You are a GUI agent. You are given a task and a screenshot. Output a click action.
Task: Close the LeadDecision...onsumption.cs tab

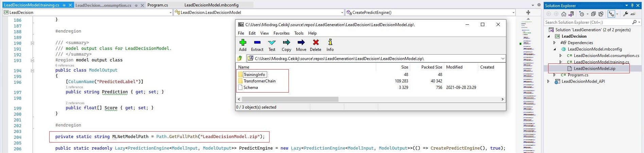pyautogui.click(x=142, y=5)
